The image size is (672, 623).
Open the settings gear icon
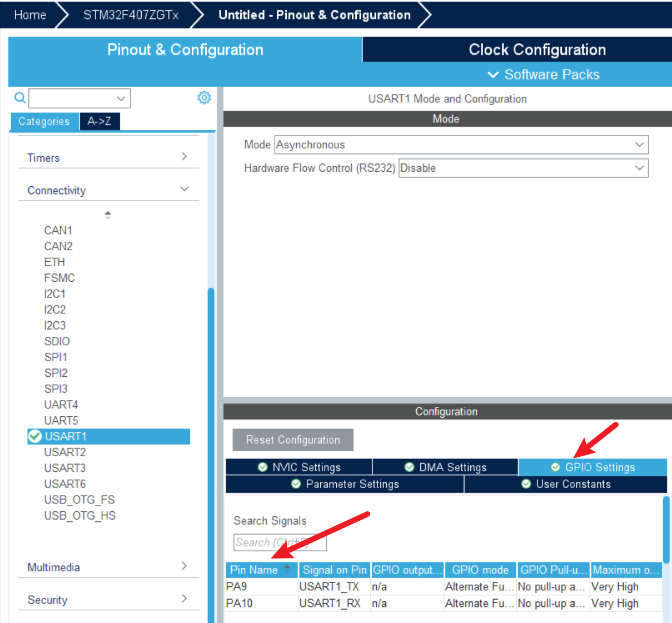click(204, 98)
